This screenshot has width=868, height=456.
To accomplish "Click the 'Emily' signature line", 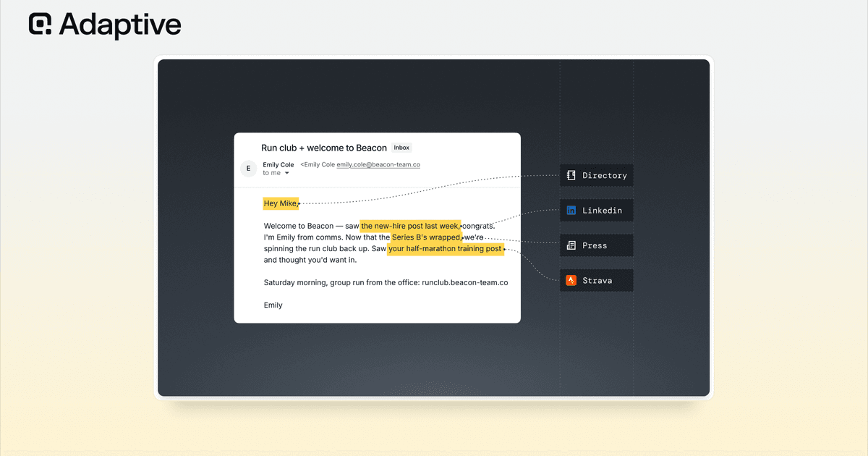I will [x=273, y=305].
